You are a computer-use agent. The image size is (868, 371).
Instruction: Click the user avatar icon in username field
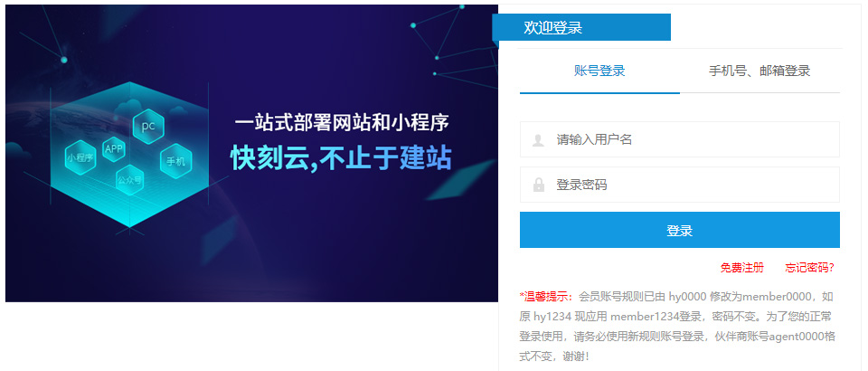538,140
